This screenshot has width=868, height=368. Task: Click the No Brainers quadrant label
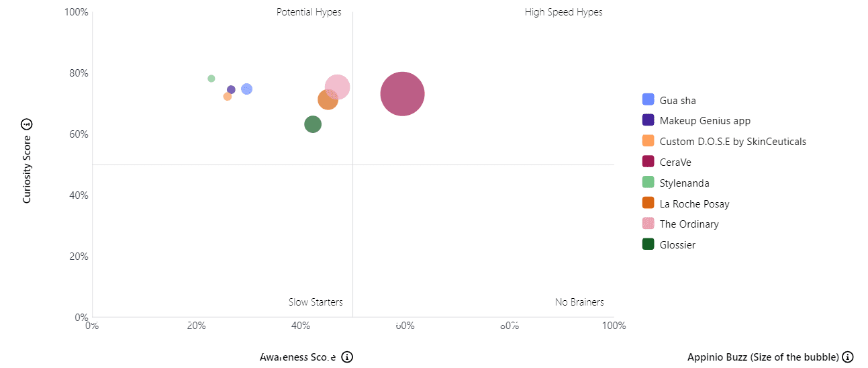pyautogui.click(x=579, y=302)
